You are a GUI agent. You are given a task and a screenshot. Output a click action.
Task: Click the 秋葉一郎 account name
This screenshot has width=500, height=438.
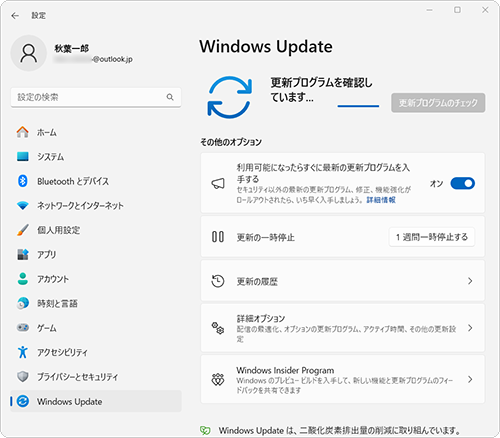tap(72, 49)
